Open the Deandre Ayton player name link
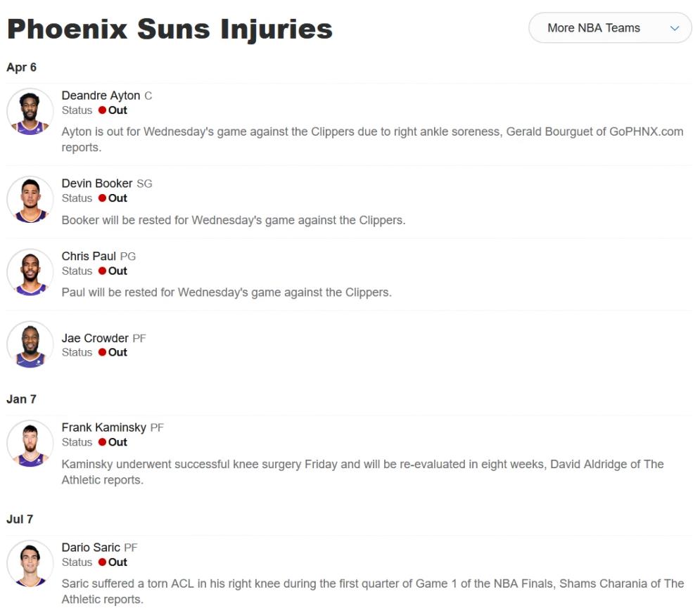 (101, 96)
